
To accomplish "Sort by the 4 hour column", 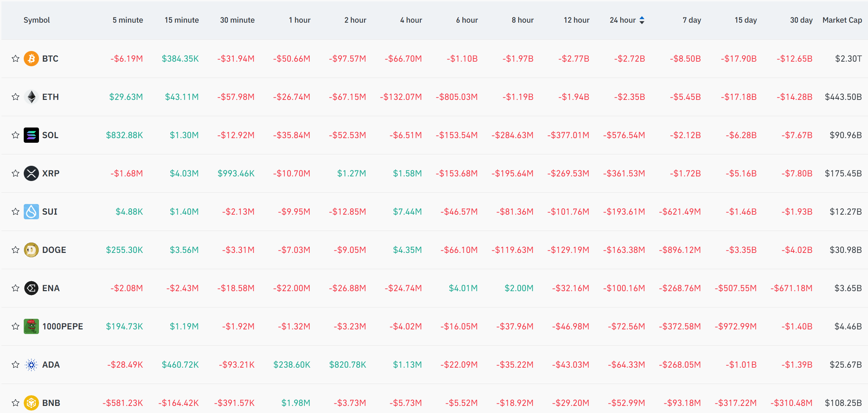I will (x=411, y=20).
